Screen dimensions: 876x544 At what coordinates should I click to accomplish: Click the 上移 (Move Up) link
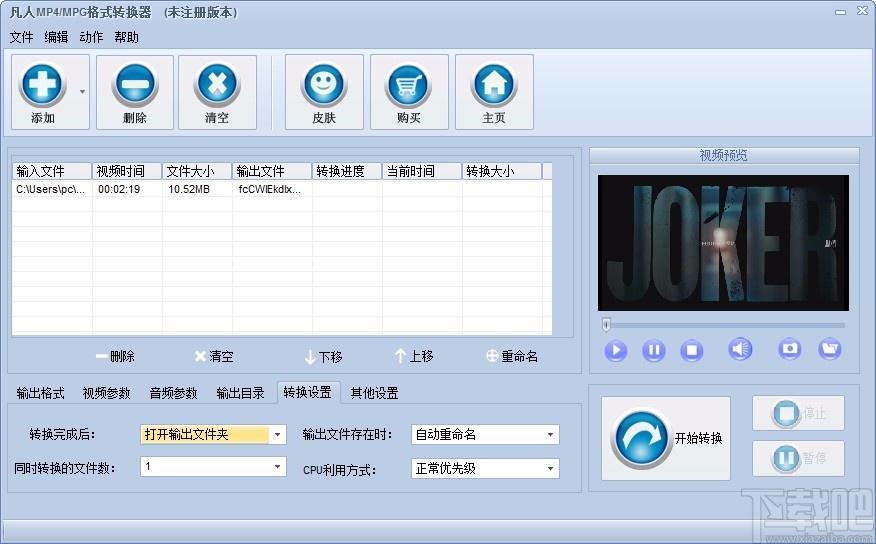click(x=414, y=356)
